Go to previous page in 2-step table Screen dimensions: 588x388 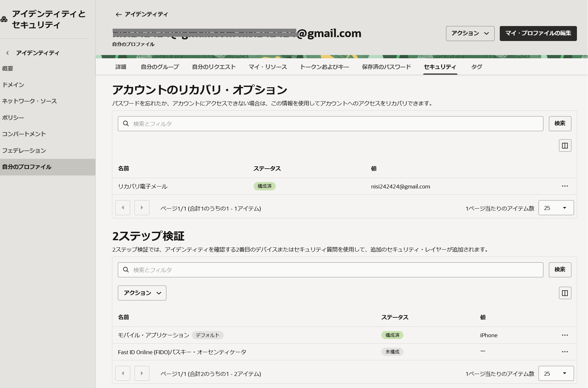[x=123, y=373]
